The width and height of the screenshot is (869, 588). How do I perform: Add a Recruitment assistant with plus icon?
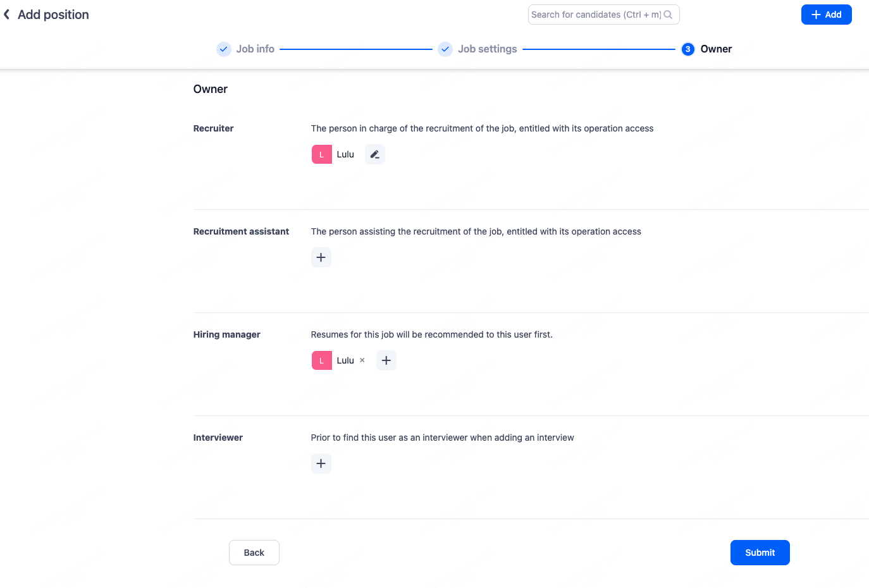(x=321, y=257)
